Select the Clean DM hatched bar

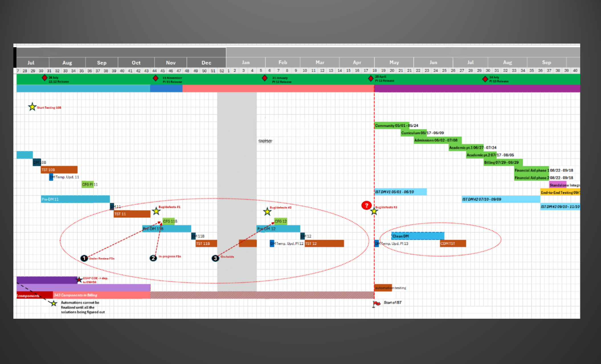coord(418,236)
